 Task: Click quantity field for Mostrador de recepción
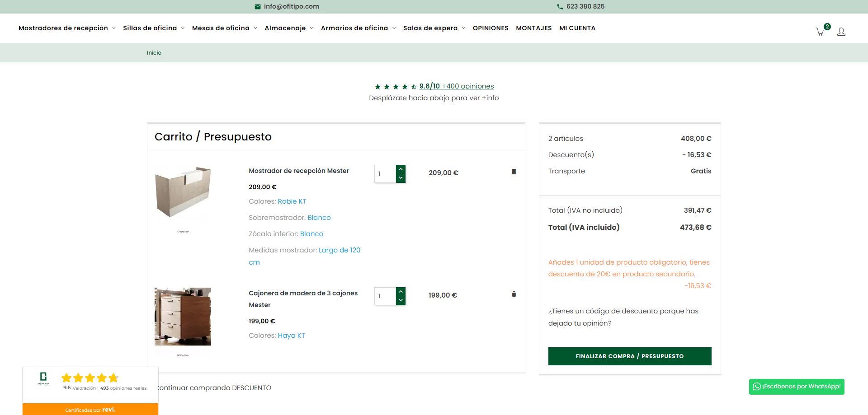click(x=385, y=174)
